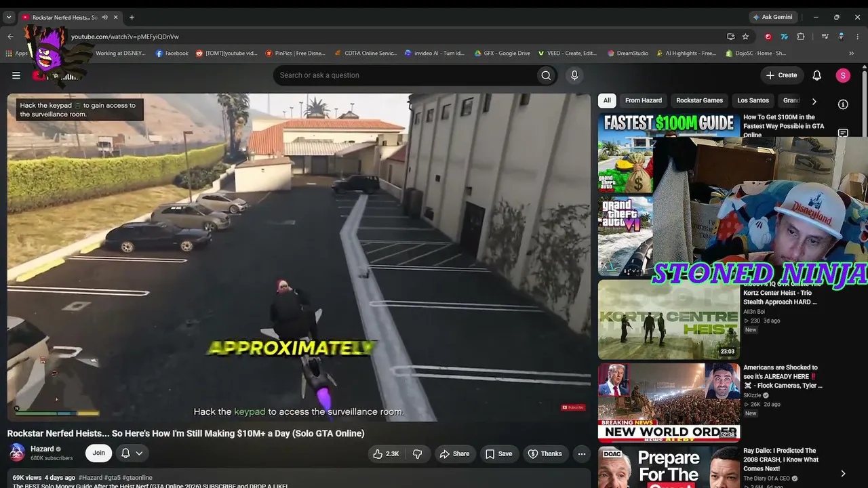Click the red Subscribe watermark in the video

(x=573, y=407)
